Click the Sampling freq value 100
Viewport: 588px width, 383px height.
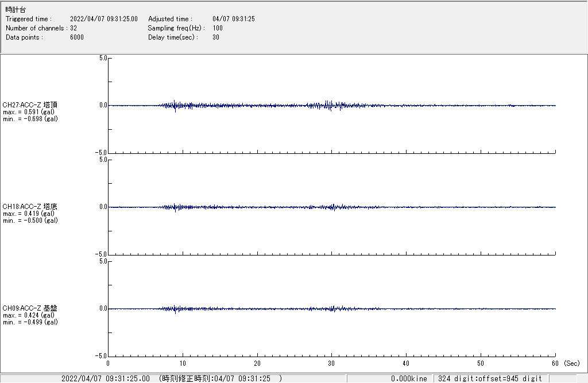click(218, 28)
